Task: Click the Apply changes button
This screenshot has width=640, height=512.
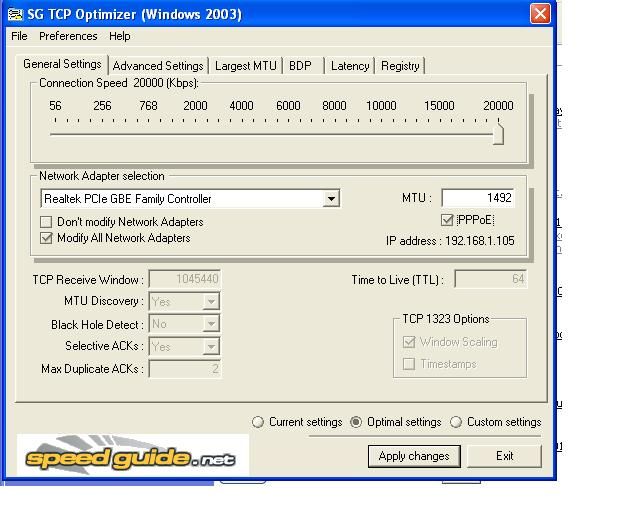Action: tap(414, 456)
